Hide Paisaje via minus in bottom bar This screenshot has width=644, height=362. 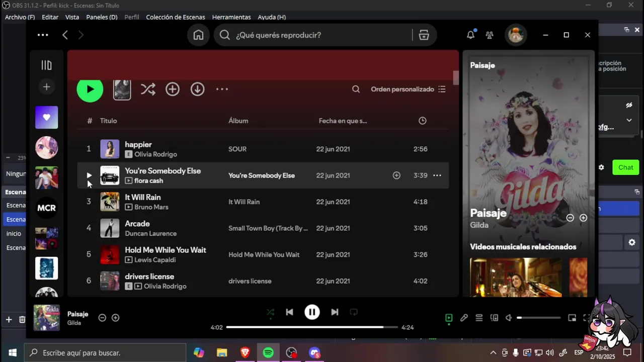102,318
